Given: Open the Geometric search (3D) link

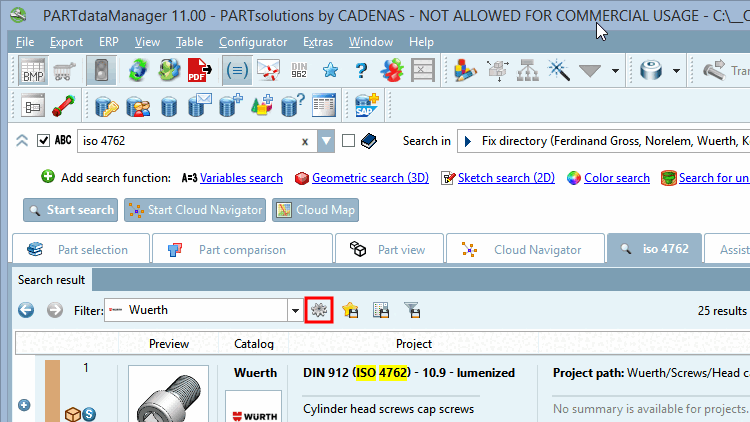Looking at the screenshot, I should tap(370, 178).
